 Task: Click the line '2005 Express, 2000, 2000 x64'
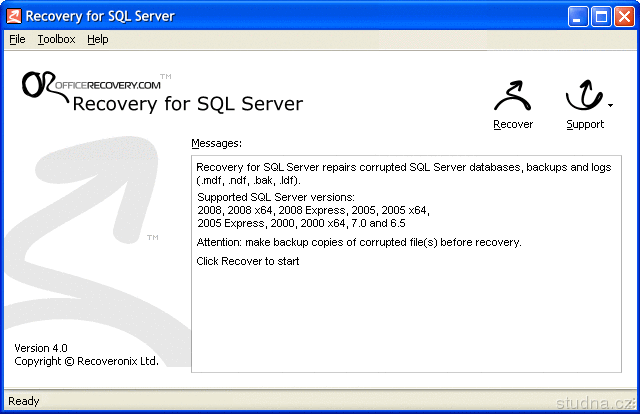(301, 223)
